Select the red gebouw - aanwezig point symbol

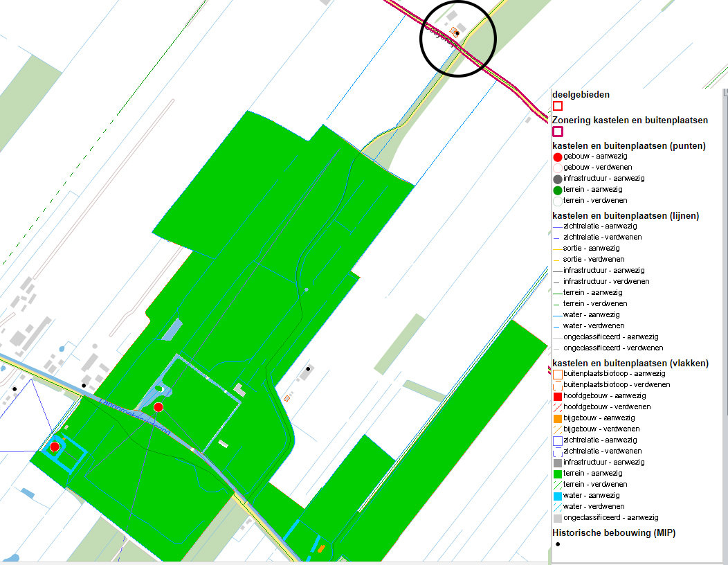(558, 157)
